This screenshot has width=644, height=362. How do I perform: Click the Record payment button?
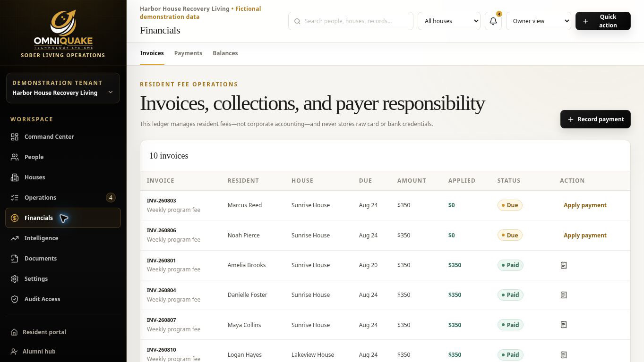point(595,119)
